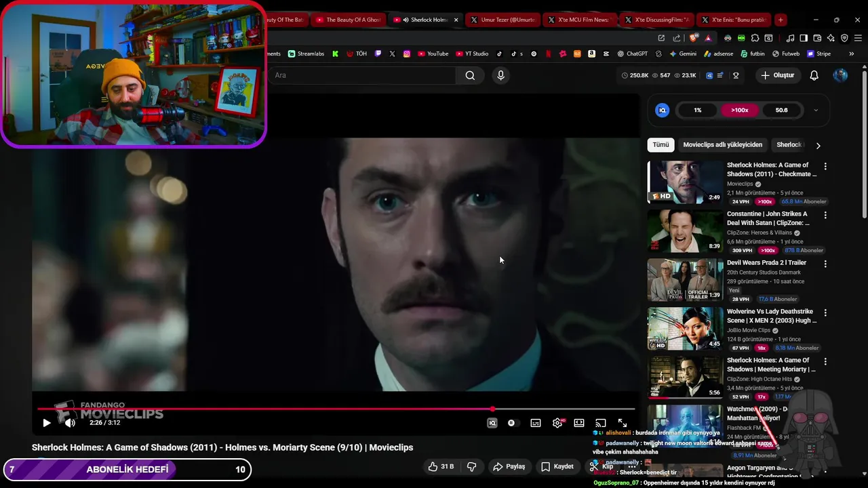The width and height of the screenshot is (868, 488).
Task: Open the Twitch bookmark icon
Action: 378,54
